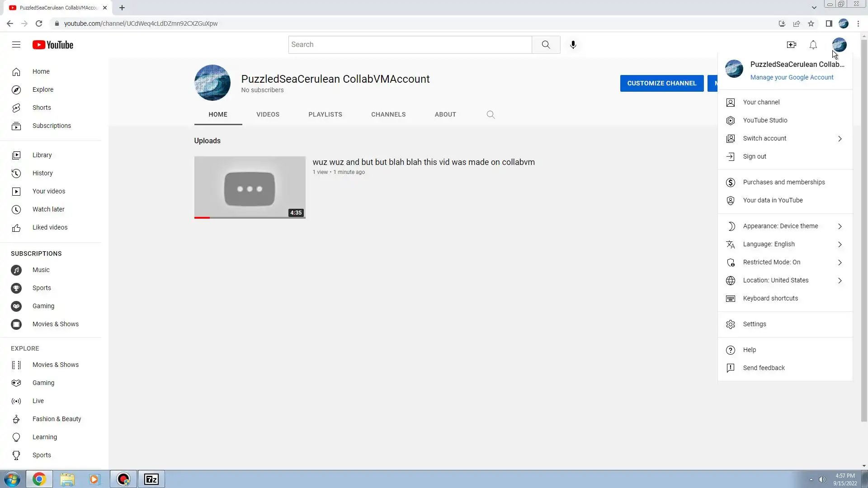This screenshot has width=868, height=488.
Task: Open Location: United States submenu
Action: pos(775,280)
